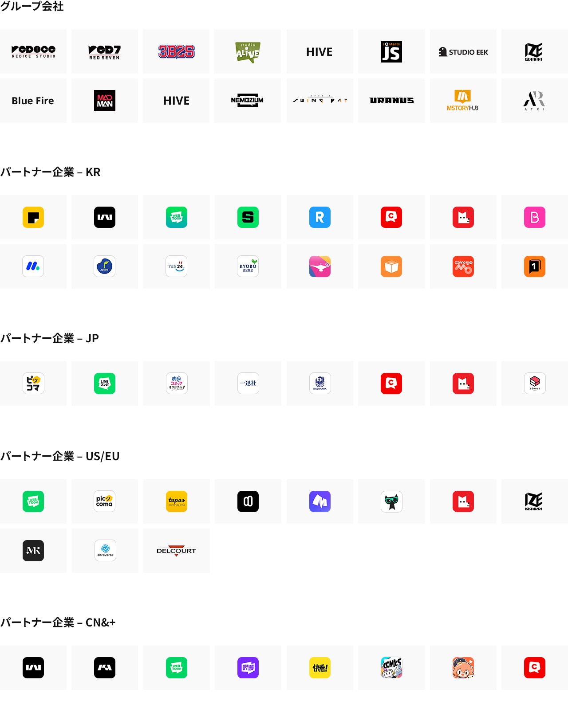The width and height of the screenshot is (568, 728).
Task: Click the orange icon with number 1
Action: point(535,266)
